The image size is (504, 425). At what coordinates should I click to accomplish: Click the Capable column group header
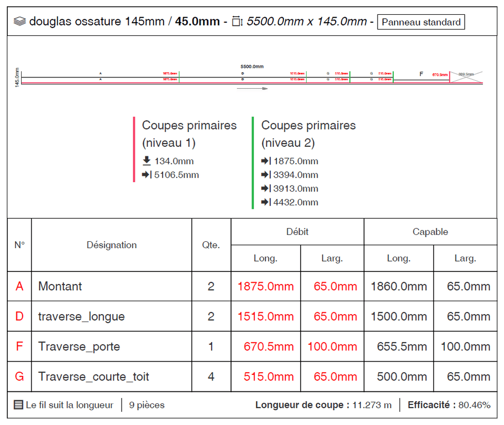click(x=430, y=231)
